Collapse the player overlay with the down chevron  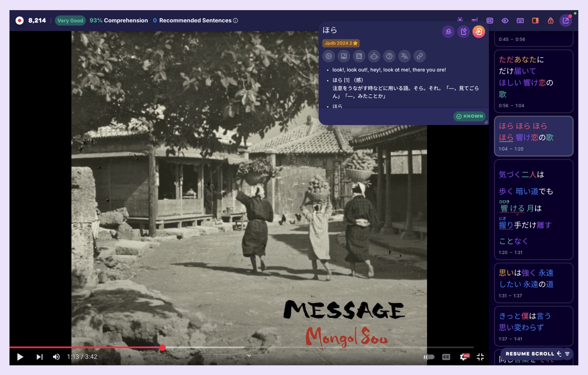click(249, 355)
